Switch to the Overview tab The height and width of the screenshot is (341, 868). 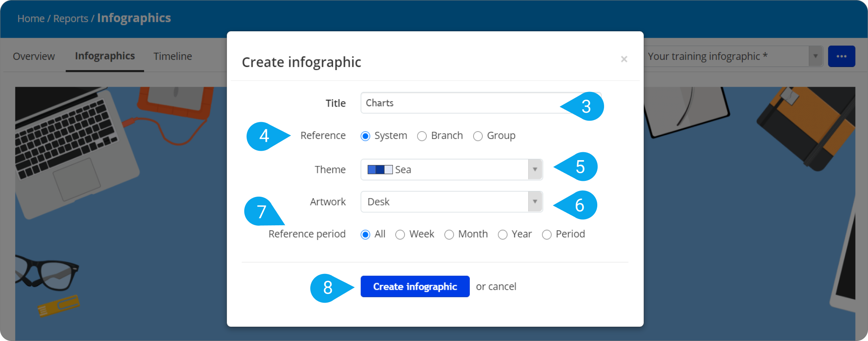[x=34, y=57]
